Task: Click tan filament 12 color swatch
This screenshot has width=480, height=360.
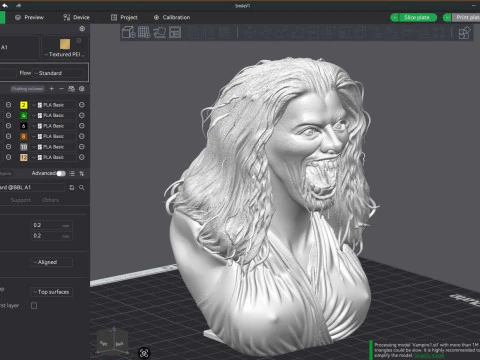Action: click(x=24, y=157)
